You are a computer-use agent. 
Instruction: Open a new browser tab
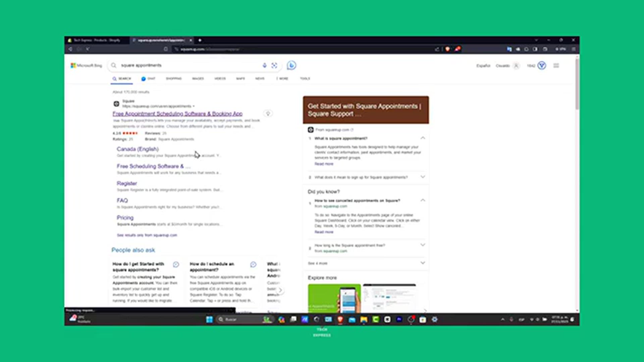[x=200, y=40]
